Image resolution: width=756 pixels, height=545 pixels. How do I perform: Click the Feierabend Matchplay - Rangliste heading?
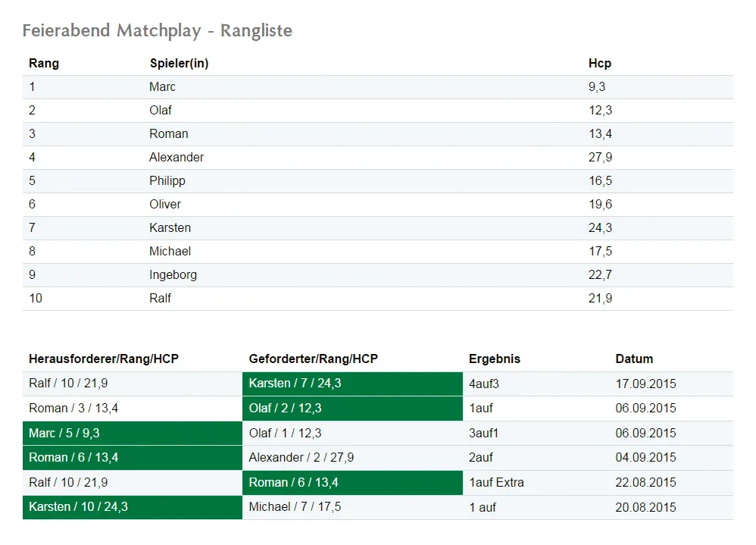[157, 31]
